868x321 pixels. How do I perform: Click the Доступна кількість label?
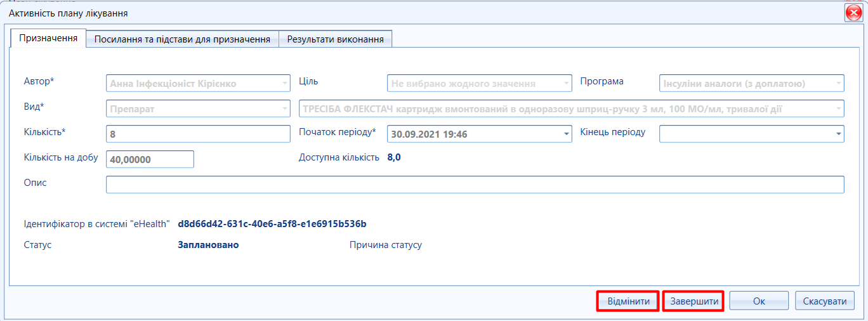click(x=339, y=157)
